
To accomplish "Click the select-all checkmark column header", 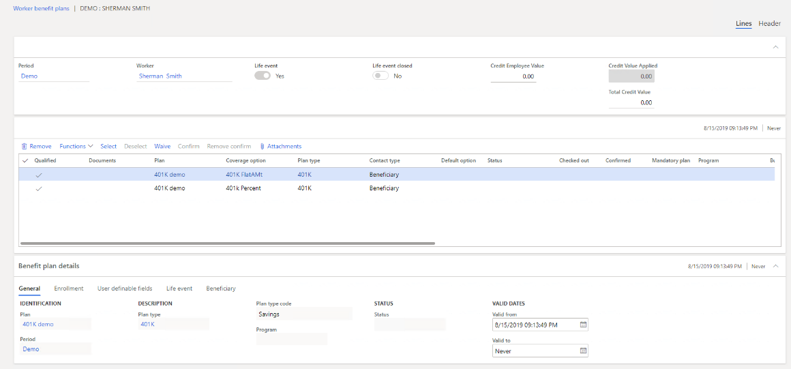I will pyautogui.click(x=26, y=161).
